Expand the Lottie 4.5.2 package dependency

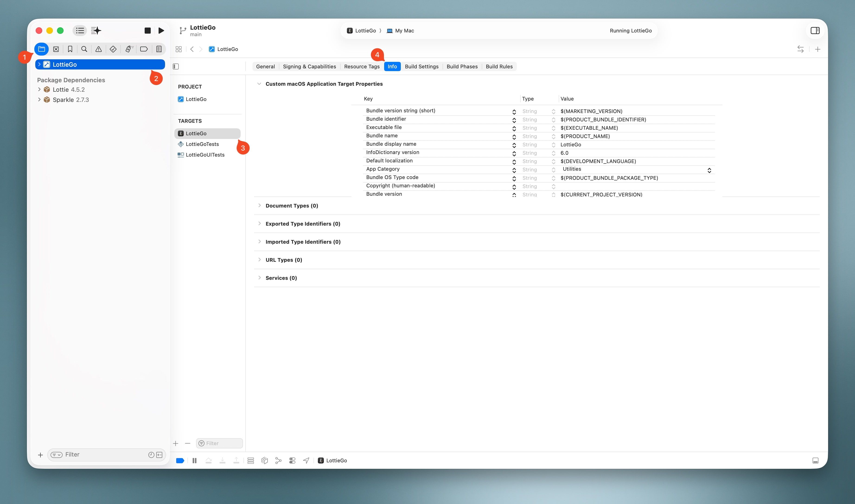point(39,89)
